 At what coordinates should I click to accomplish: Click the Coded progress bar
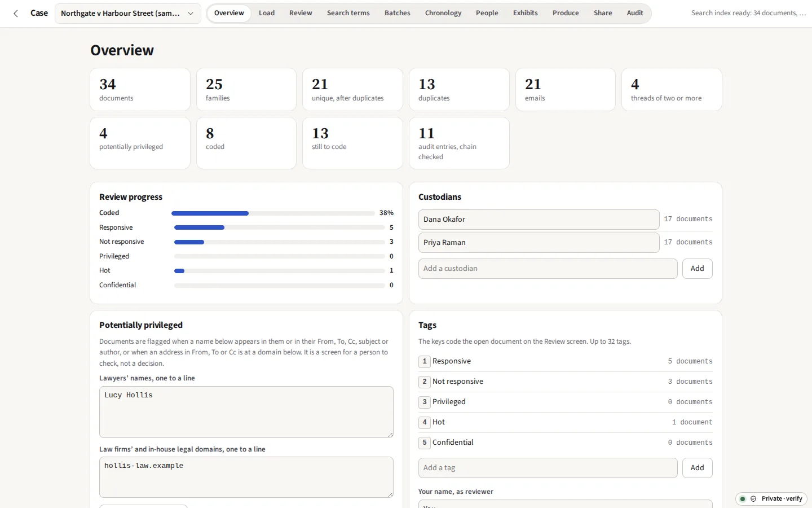(x=273, y=213)
